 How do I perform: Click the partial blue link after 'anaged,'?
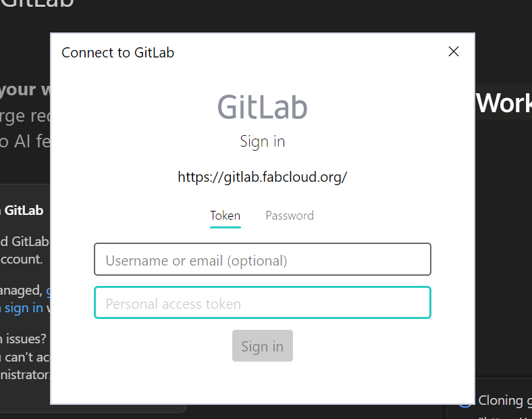click(x=47, y=291)
